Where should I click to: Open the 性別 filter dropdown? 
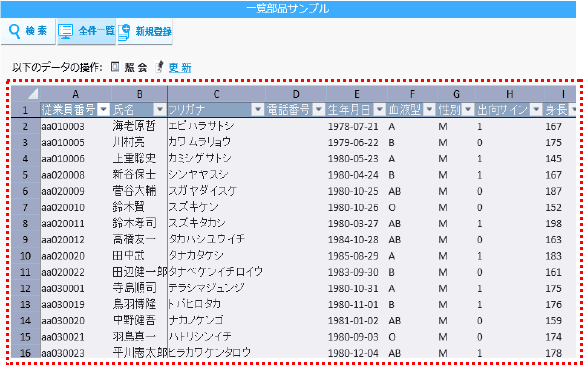pyautogui.click(x=468, y=110)
